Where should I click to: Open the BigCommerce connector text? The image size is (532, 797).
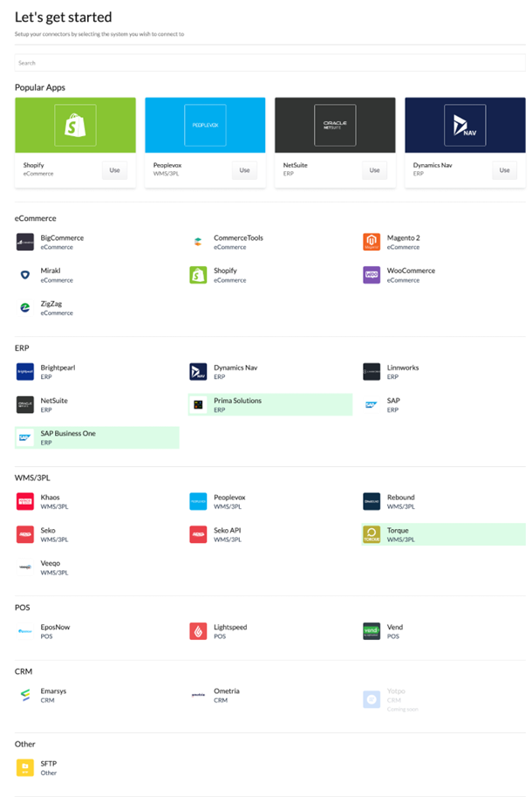click(62, 238)
